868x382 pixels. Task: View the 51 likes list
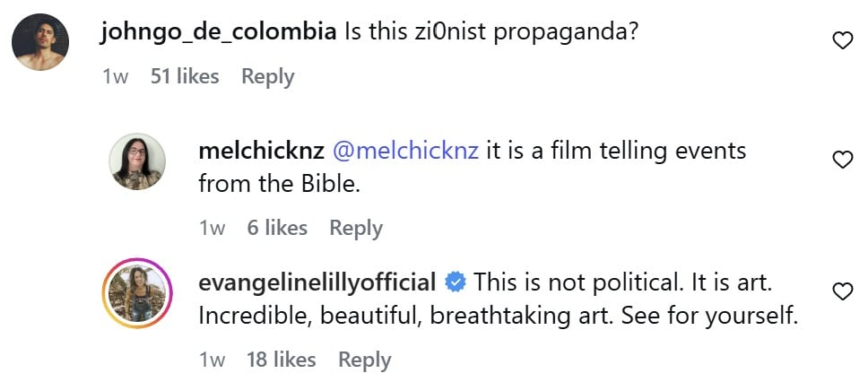[185, 76]
